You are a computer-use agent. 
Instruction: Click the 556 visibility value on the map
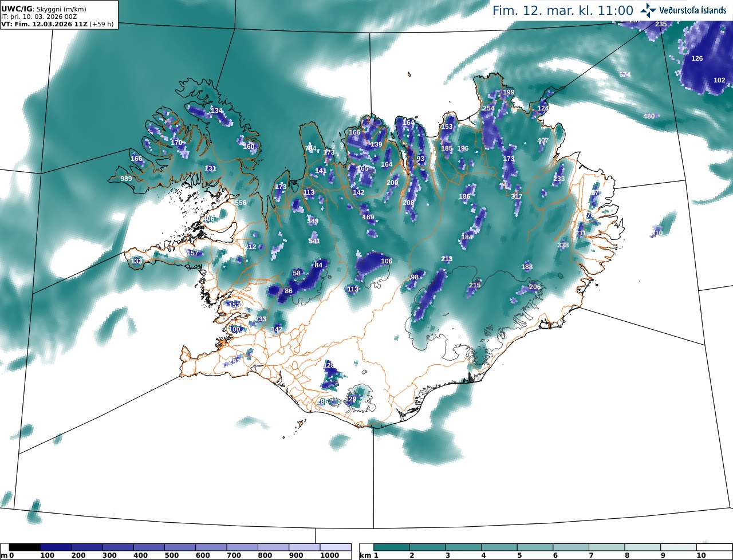pyautogui.click(x=241, y=203)
